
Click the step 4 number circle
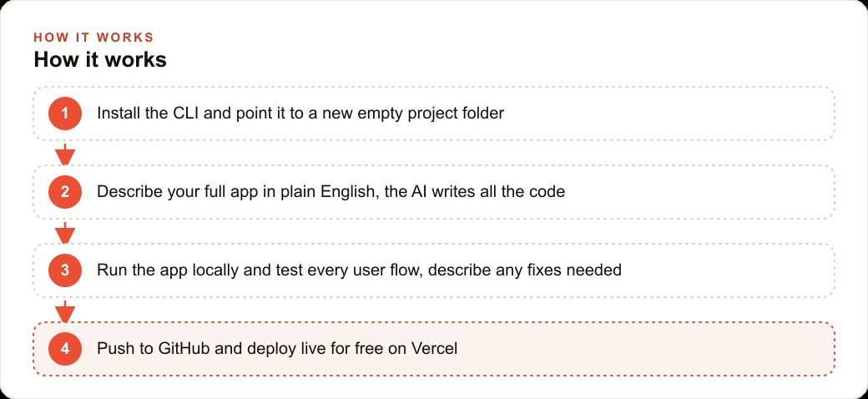click(x=65, y=349)
